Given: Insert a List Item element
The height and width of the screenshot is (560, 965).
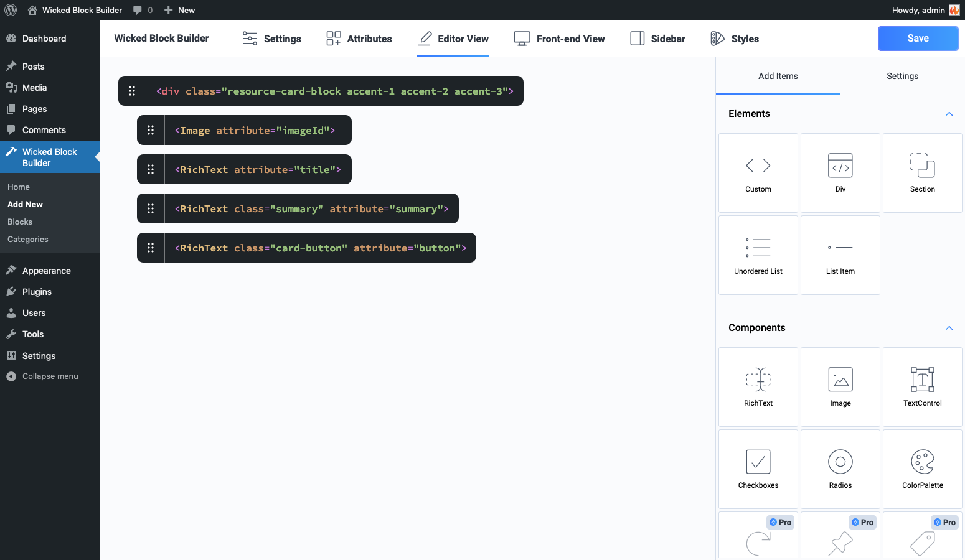Looking at the screenshot, I should coord(840,255).
